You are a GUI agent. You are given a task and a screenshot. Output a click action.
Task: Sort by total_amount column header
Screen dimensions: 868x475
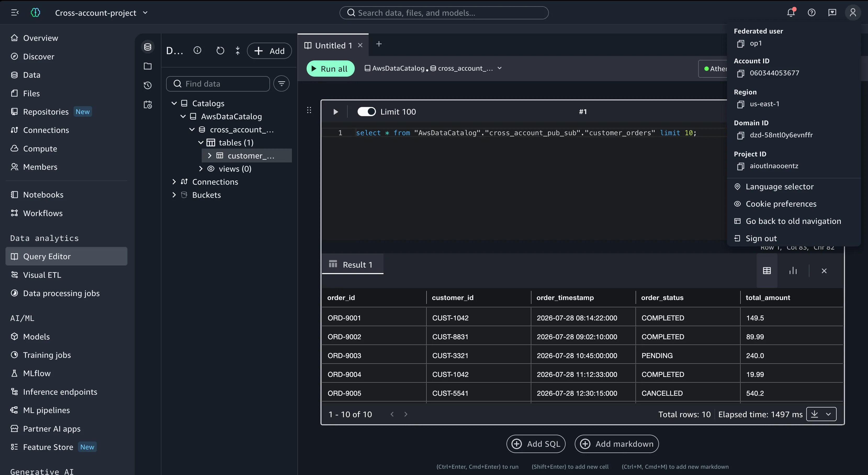791,298
